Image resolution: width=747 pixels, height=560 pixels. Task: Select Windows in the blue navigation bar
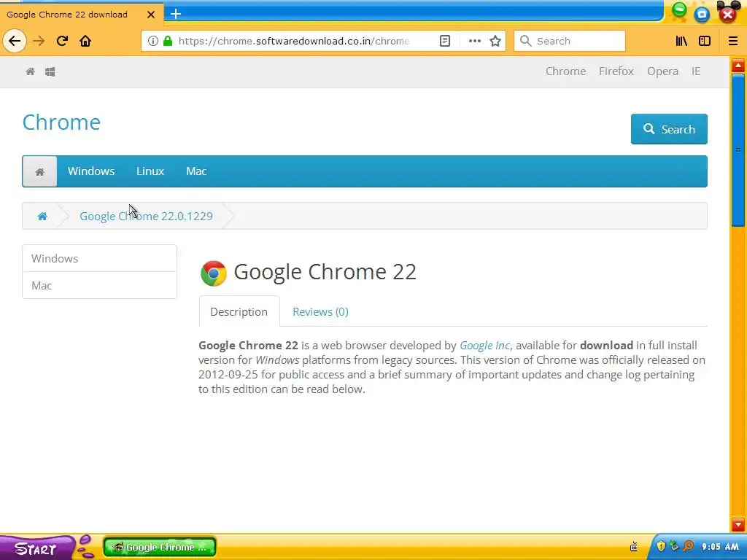91,171
